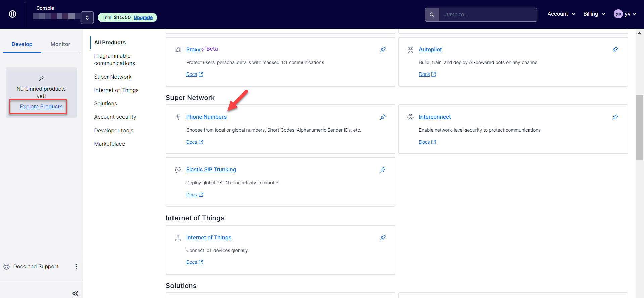
Task: Pin the Proxy product
Action: [x=383, y=50]
